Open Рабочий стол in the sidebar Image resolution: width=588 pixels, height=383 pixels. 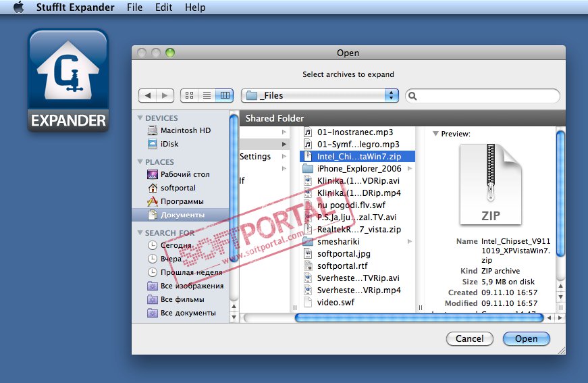coord(178,174)
